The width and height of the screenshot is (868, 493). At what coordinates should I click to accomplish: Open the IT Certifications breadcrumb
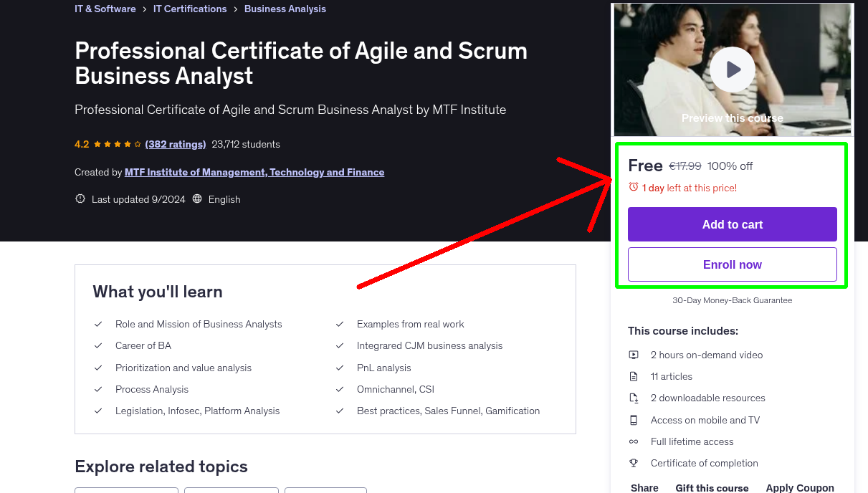(190, 9)
